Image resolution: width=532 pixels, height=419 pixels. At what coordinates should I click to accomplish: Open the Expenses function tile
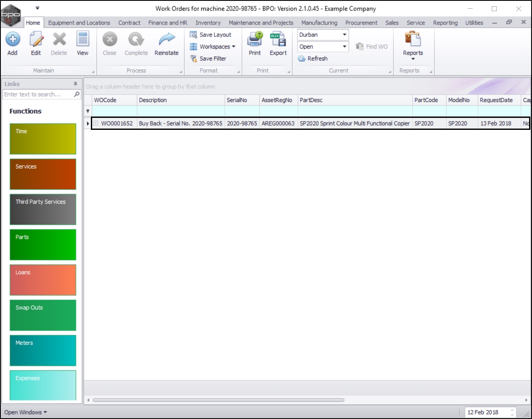pos(43,385)
